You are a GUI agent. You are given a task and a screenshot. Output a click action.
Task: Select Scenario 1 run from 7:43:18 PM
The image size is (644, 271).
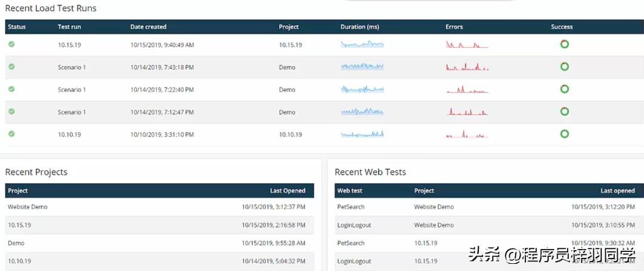[x=72, y=67]
